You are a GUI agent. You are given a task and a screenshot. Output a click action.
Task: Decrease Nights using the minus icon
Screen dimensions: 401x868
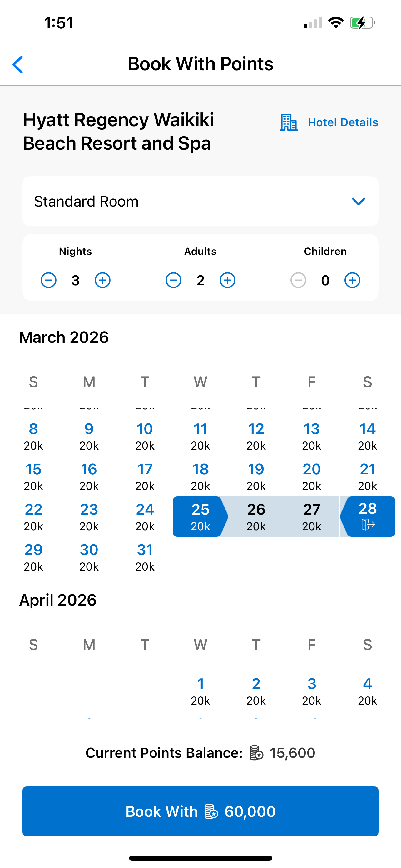click(48, 280)
